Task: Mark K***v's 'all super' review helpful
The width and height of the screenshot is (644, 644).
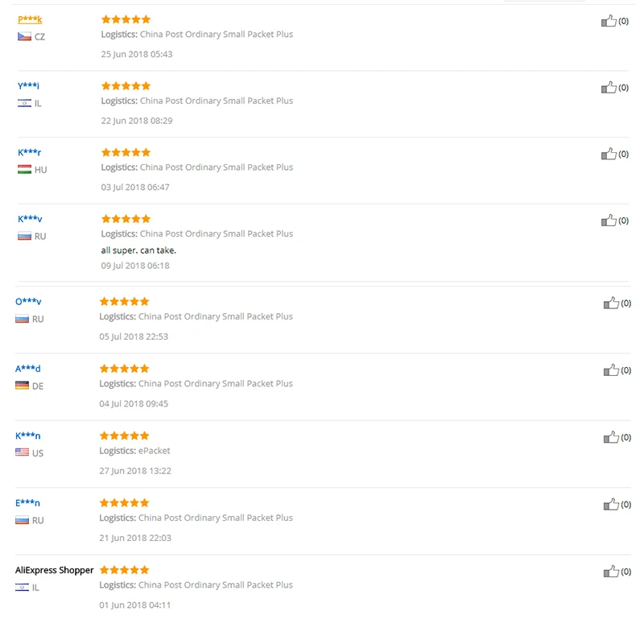Action: [x=609, y=221]
